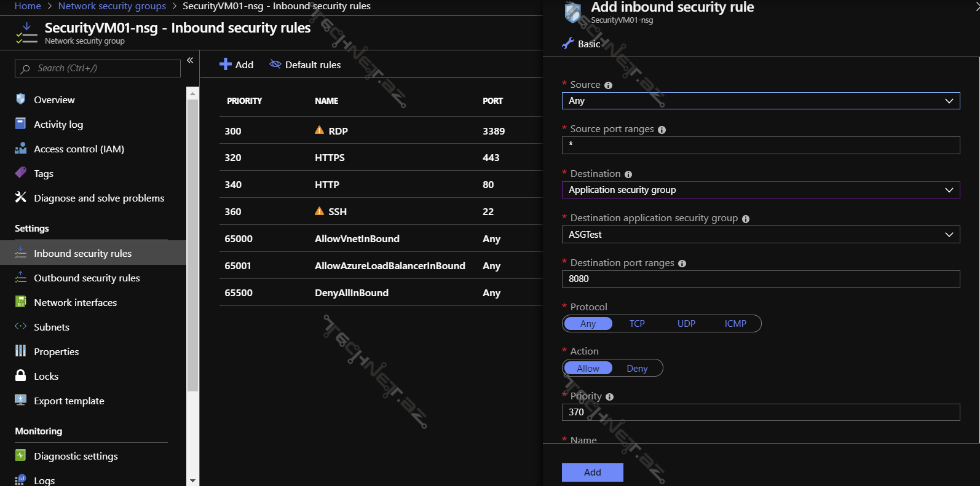
Task: Click the Source info icon
Action: coord(608,85)
